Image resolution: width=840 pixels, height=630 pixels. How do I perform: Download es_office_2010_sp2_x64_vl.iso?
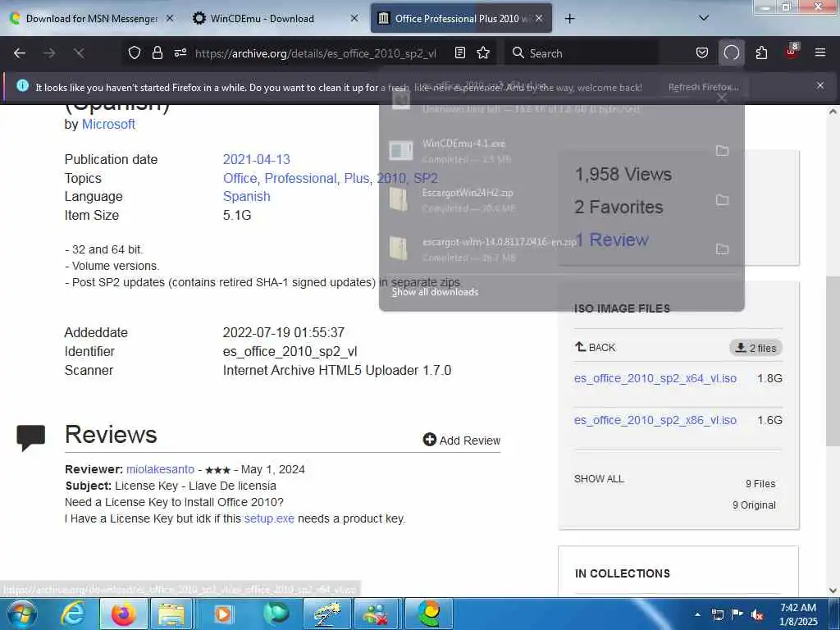655,379
